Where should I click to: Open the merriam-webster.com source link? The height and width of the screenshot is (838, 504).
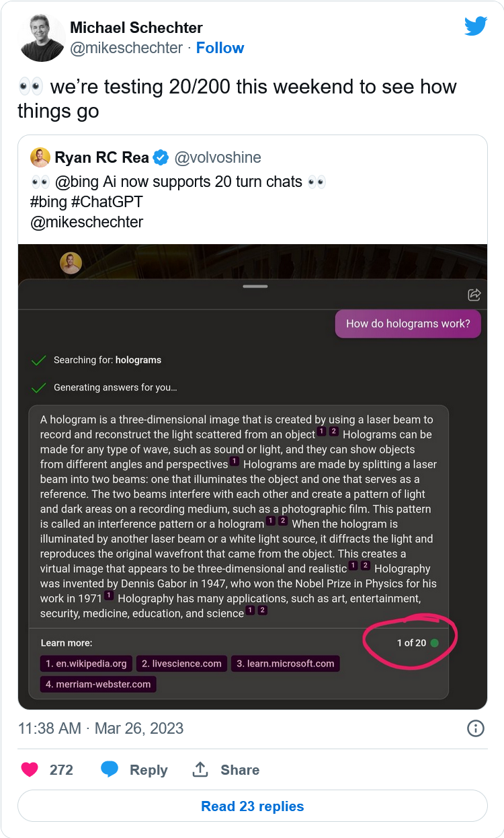coord(98,684)
